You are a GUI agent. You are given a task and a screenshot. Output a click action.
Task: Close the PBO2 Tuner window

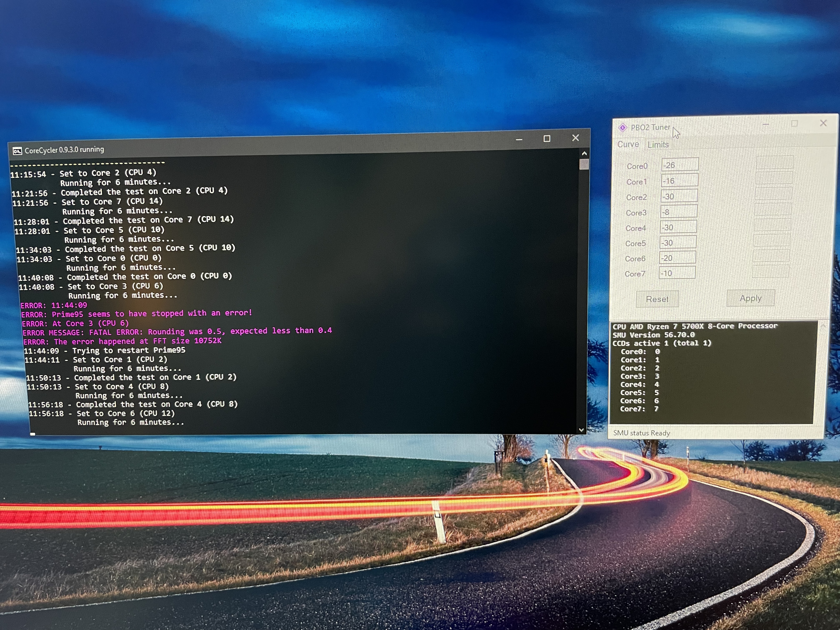pos(823,123)
